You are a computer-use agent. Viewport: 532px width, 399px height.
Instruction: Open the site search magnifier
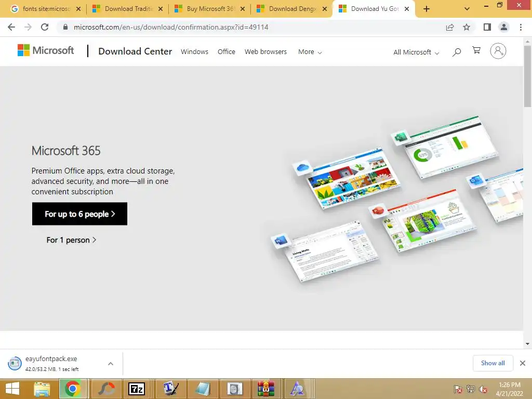point(457,52)
